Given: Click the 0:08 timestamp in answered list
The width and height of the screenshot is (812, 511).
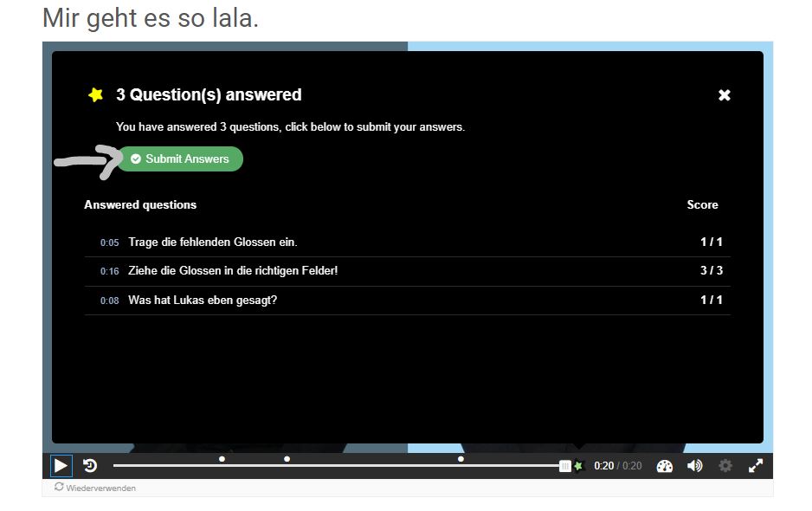Looking at the screenshot, I should tap(109, 301).
